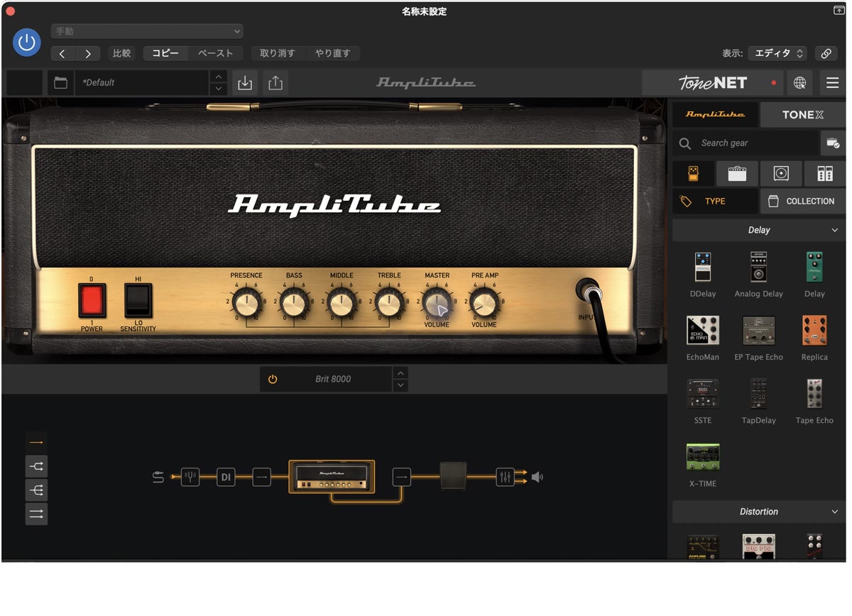
Task: Click the 取り消す undo button
Action: tap(278, 53)
